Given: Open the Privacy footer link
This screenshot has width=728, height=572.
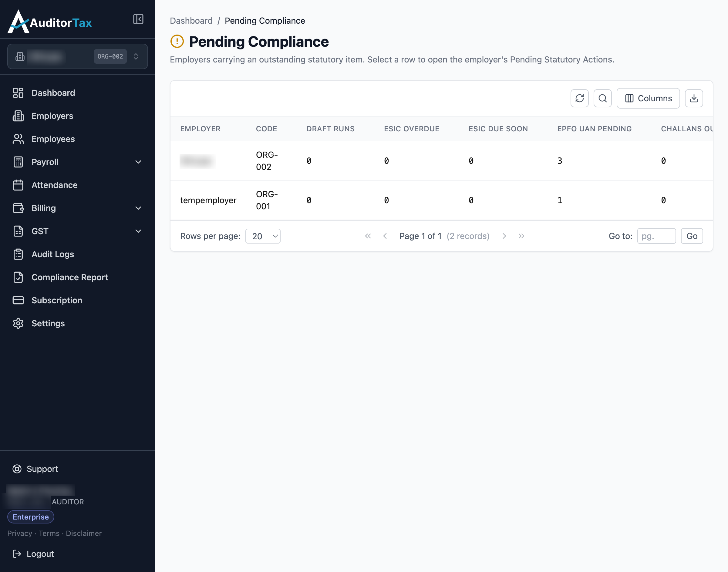Looking at the screenshot, I should (x=20, y=533).
